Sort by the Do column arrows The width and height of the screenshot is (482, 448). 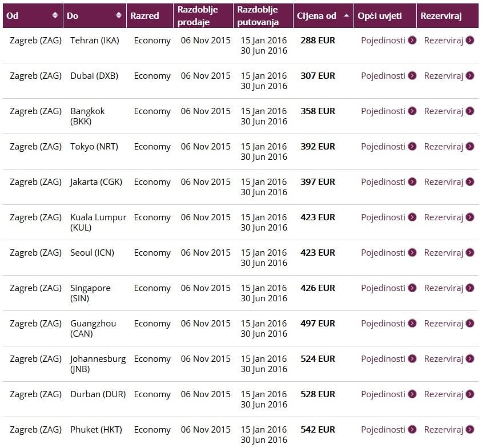point(119,15)
